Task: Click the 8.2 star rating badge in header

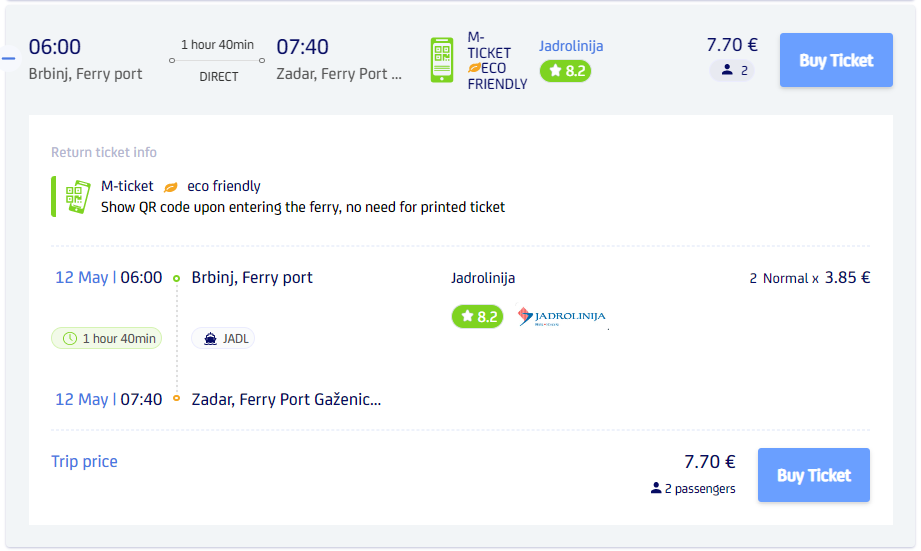Action: pyautogui.click(x=565, y=71)
